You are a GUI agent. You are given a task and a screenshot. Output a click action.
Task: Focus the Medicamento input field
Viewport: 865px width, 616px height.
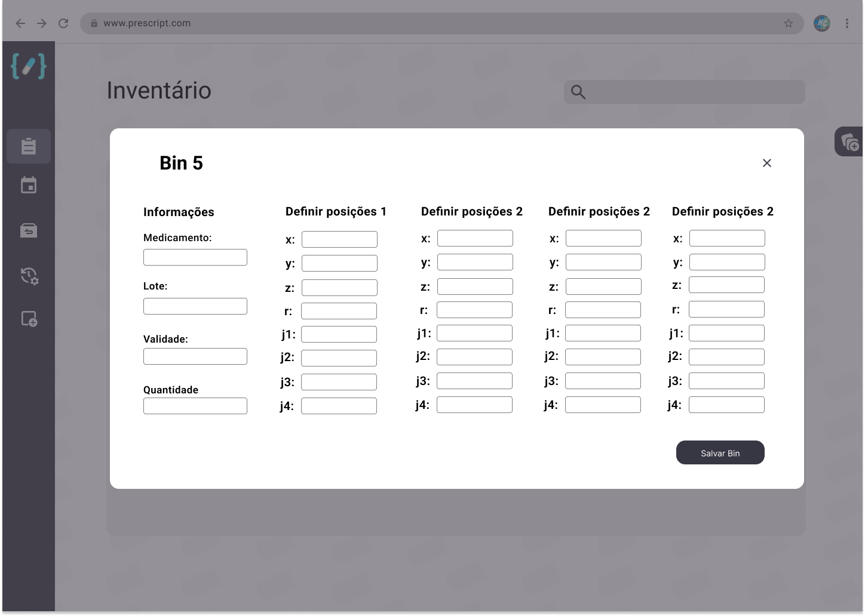click(195, 257)
